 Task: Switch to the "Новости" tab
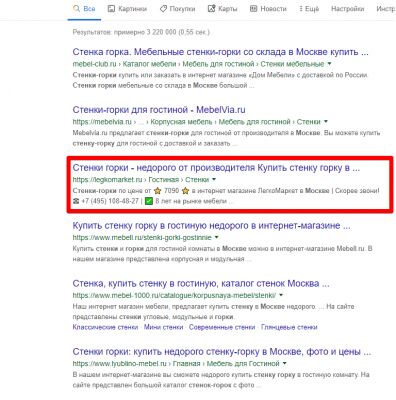[x=268, y=9]
